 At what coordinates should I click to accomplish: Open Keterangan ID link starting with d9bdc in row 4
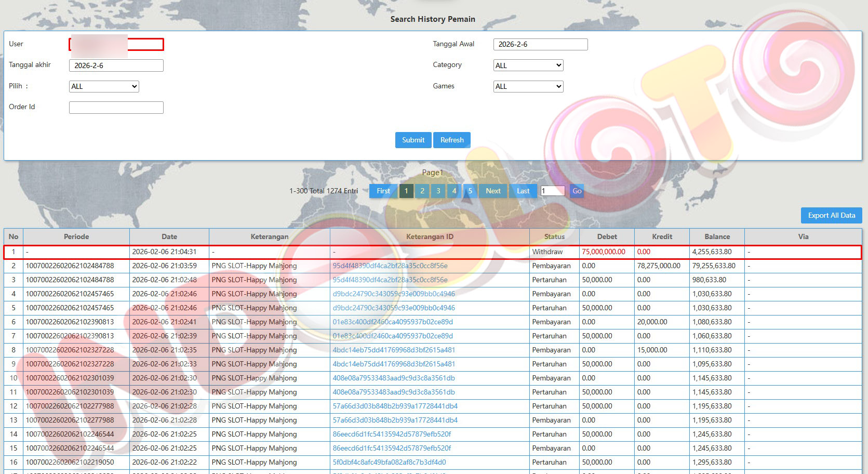393,294
